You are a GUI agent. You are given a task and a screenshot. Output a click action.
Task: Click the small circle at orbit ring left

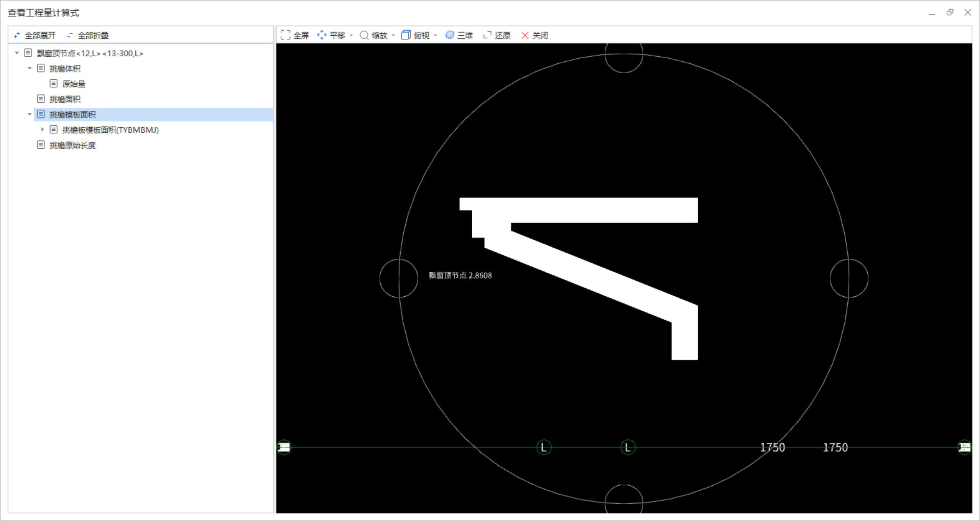399,278
